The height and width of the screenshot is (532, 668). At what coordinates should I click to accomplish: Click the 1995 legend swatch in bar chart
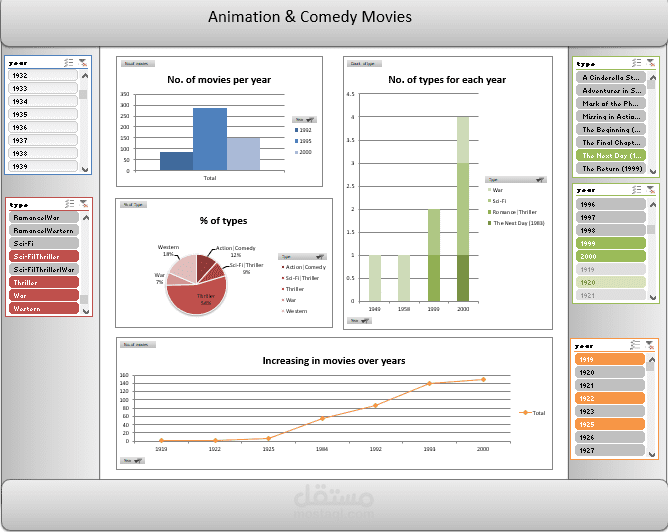(x=297, y=141)
